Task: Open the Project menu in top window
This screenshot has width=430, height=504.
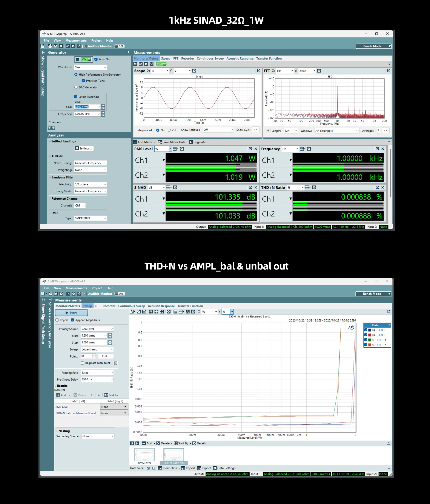Action: tap(96, 41)
